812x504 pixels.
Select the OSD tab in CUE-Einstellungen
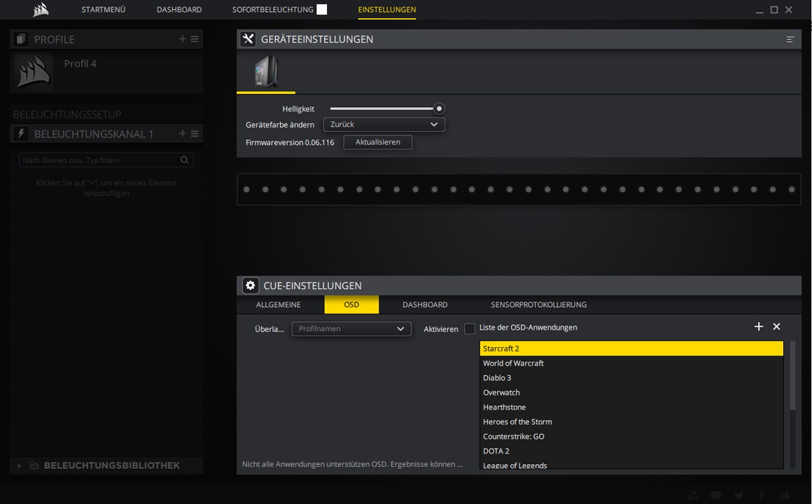(x=351, y=304)
